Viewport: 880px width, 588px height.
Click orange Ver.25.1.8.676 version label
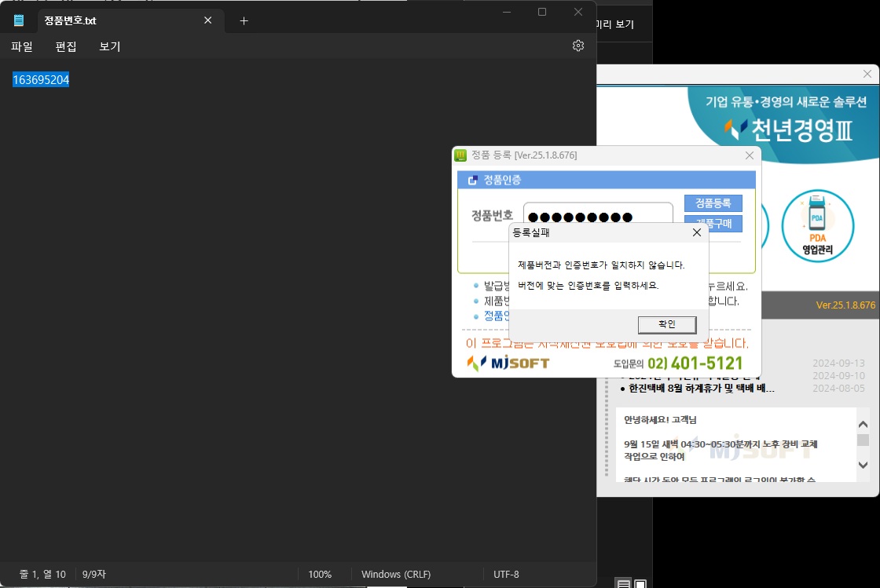845,305
